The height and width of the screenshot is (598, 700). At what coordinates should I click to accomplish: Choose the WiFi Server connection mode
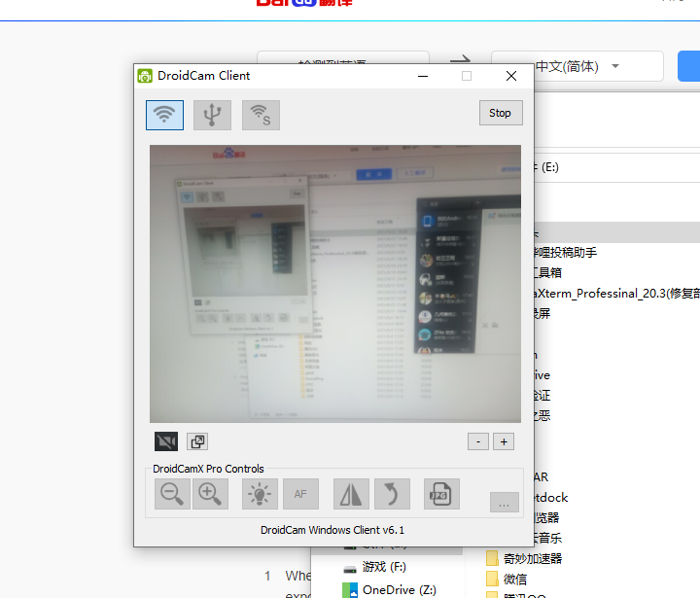point(261,115)
